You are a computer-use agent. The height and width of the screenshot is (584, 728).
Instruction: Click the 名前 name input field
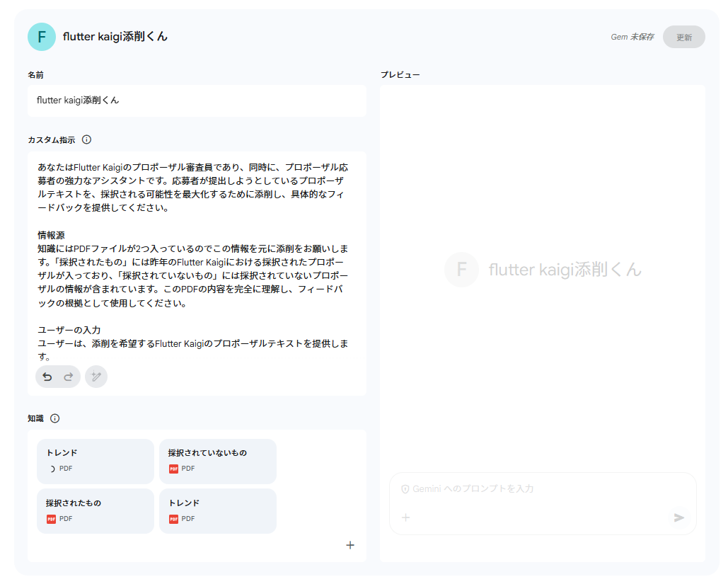point(197,101)
